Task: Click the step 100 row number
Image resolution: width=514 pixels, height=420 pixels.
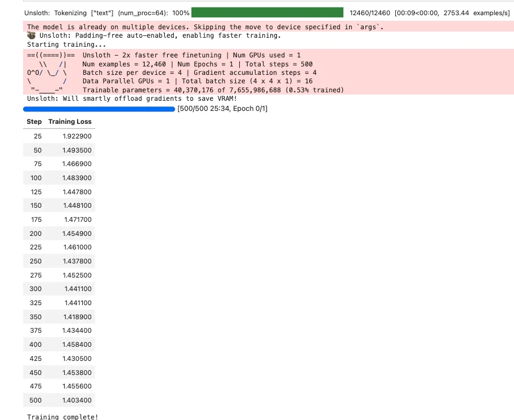Action: pyautogui.click(x=36, y=178)
